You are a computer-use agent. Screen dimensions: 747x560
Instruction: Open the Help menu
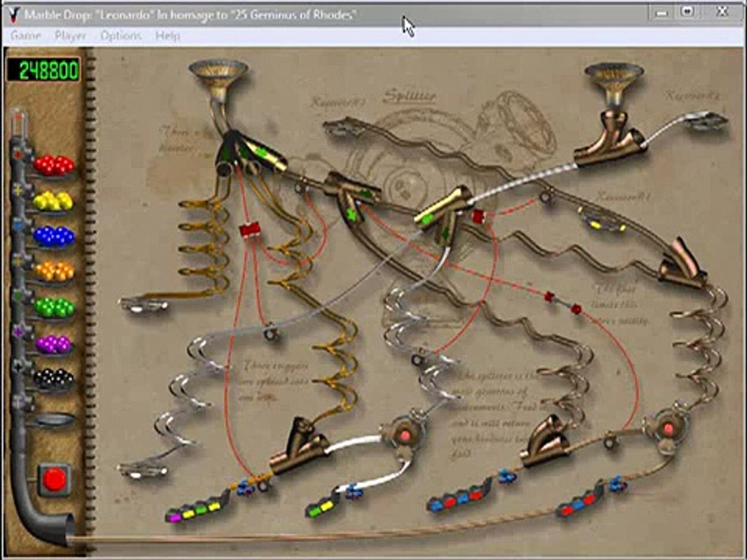click(x=168, y=36)
